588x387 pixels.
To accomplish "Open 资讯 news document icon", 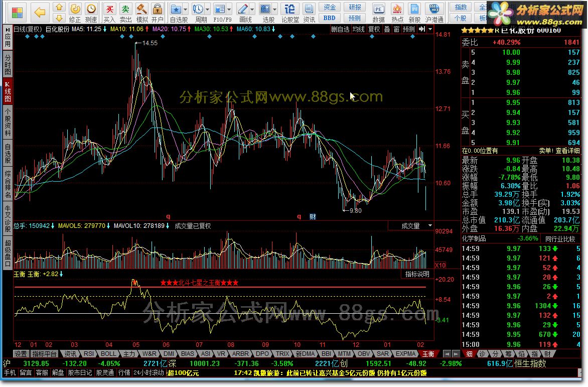I will click(x=309, y=13).
